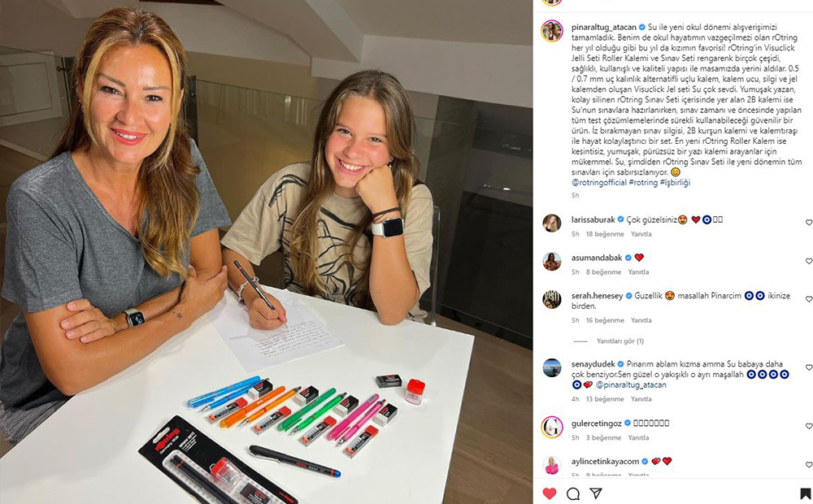Open larissaburak's profile picture
Image resolution: width=813 pixels, height=504 pixels.
552,223
